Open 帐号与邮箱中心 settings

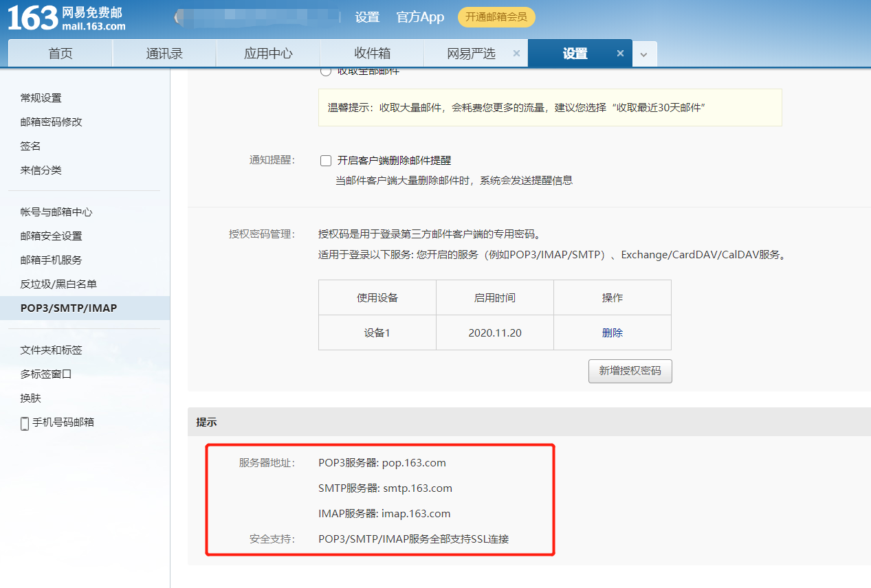56,212
